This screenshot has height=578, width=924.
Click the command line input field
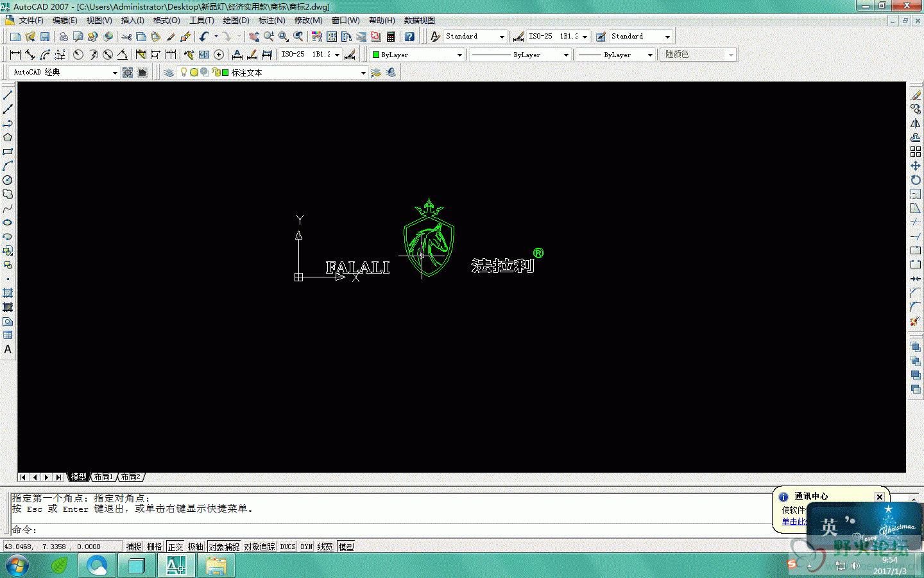pyautogui.click(x=391, y=530)
